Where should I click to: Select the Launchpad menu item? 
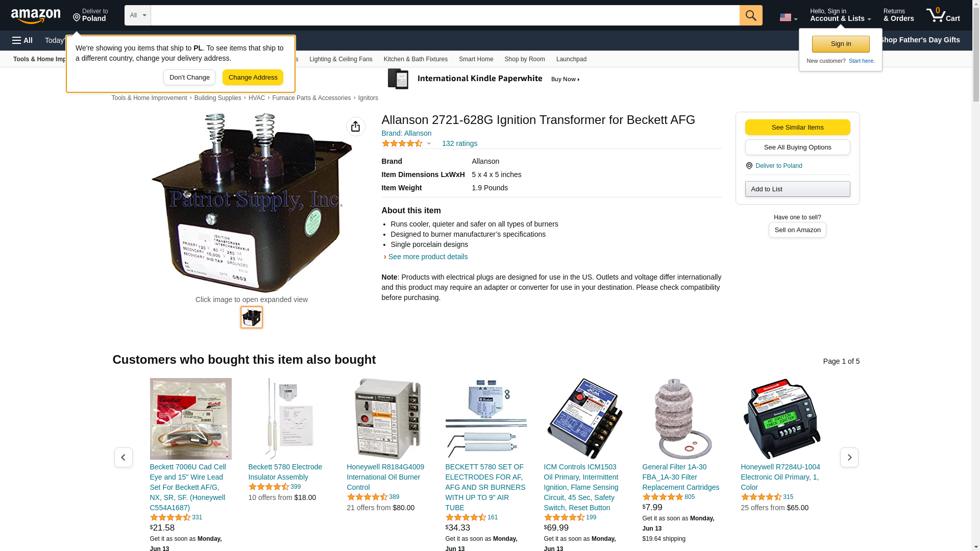[x=571, y=59]
